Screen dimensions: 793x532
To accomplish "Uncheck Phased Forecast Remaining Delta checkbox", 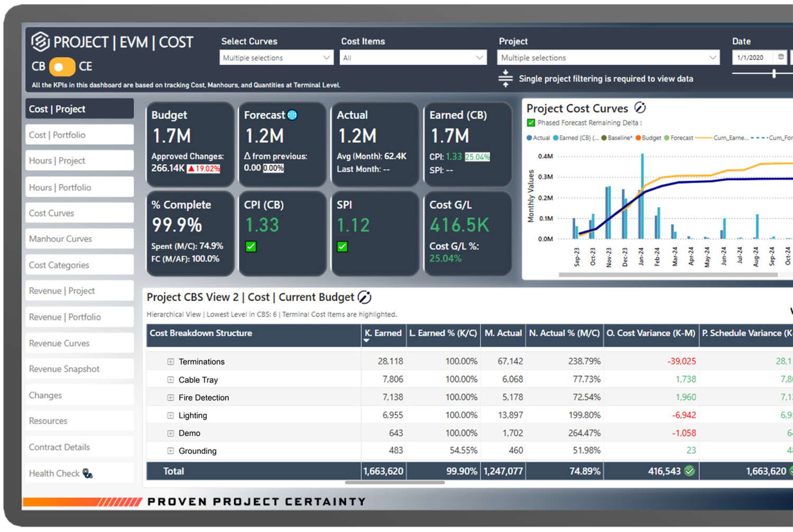I will 531,123.
